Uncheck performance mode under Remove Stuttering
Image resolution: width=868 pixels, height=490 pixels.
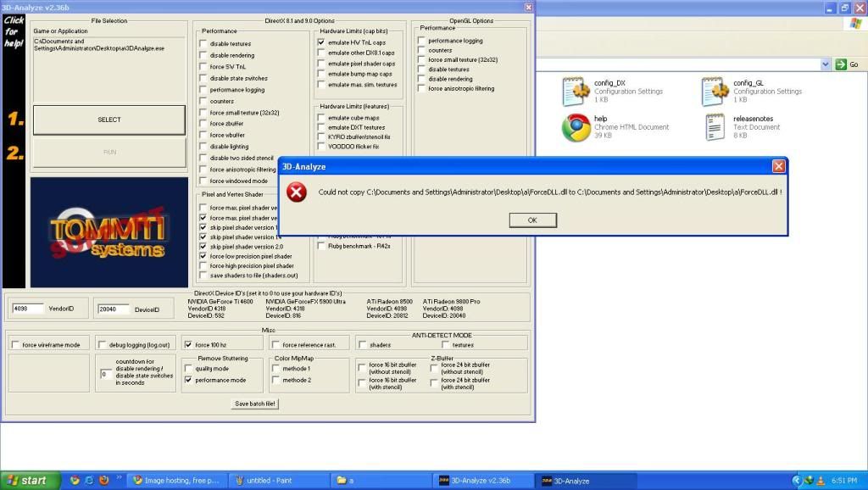188,380
